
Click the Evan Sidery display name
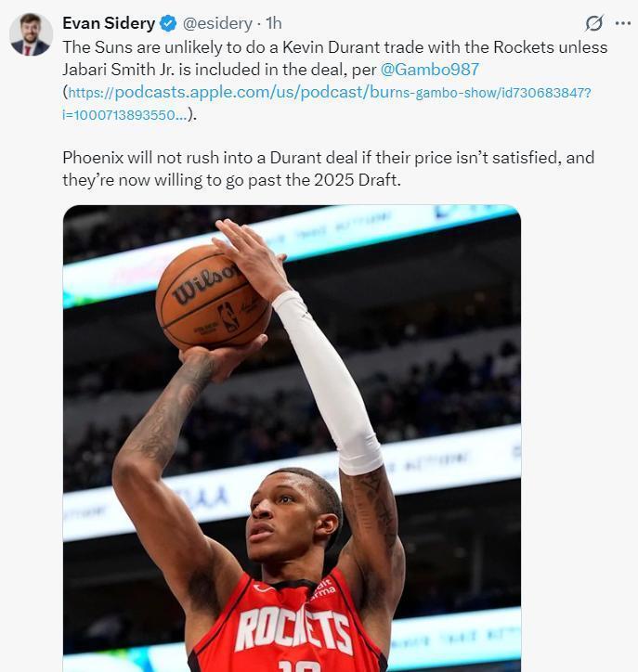coord(109,23)
